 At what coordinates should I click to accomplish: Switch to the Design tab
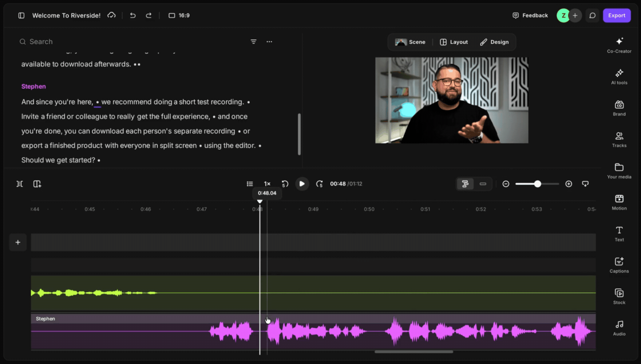pos(494,42)
